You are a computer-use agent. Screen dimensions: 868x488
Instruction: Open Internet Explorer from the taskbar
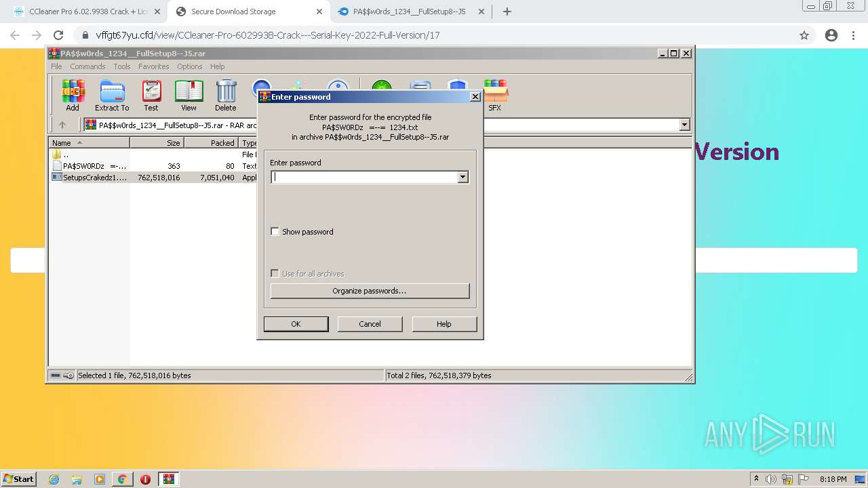[54, 479]
